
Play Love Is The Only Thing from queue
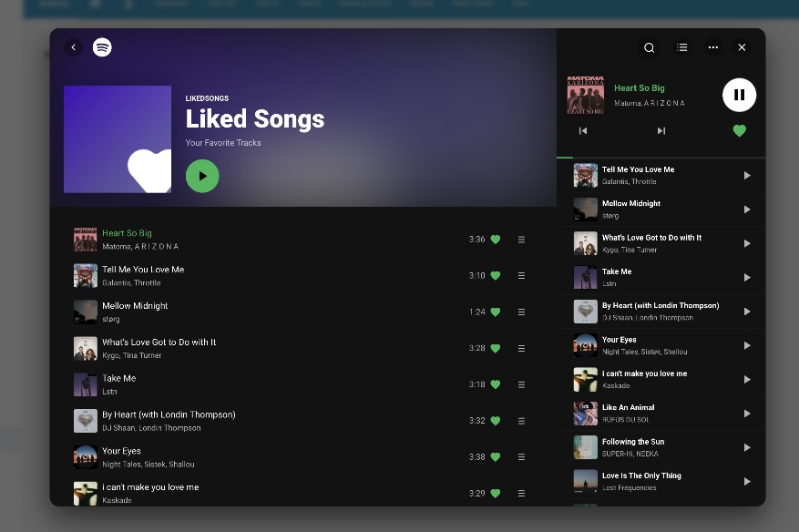pyautogui.click(x=747, y=481)
